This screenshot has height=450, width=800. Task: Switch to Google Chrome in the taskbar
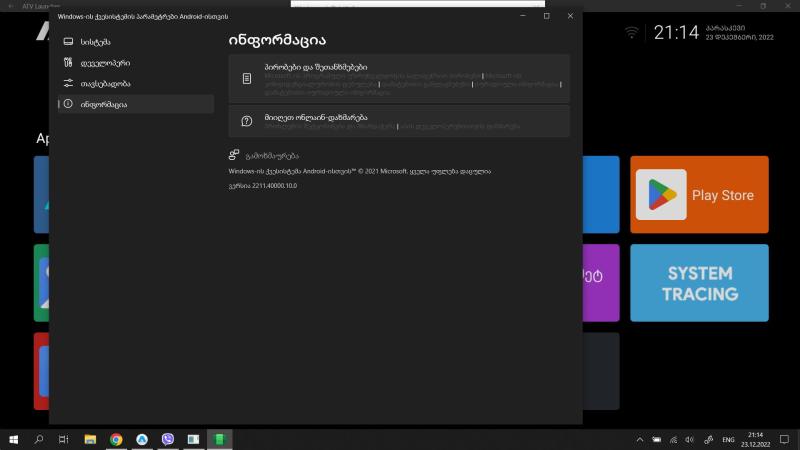tap(116, 439)
